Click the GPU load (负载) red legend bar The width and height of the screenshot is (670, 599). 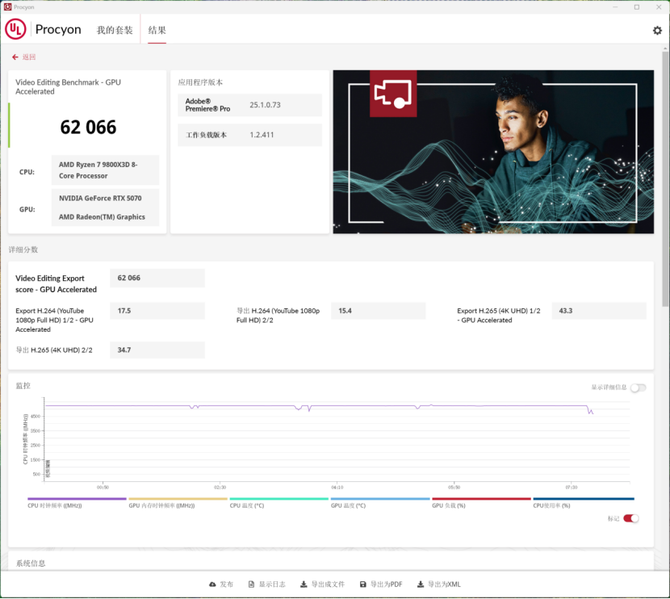click(481, 499)
